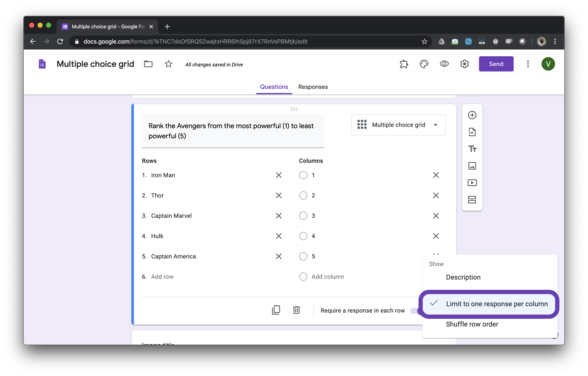Click the add section icon
The image size is (588, 376).
(472, 199)
